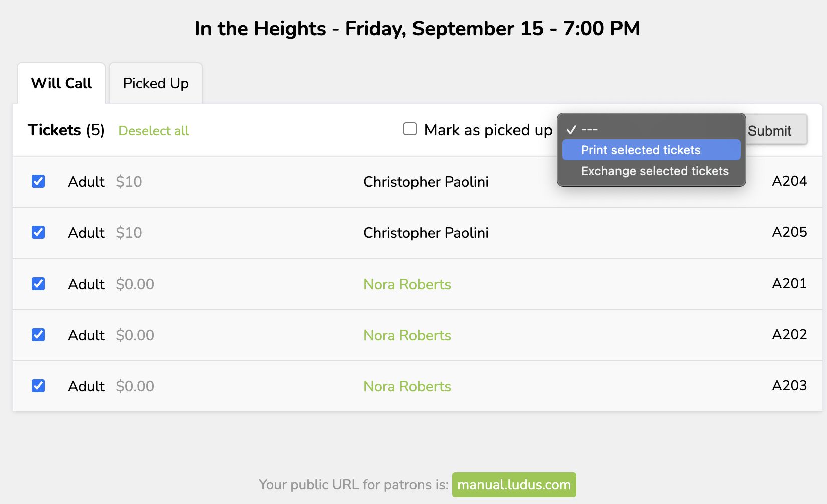The width and height of the screenshot is (827, 504).
Task: Click the Christopher Paolini name for seat A205
Action: point(426,233)
